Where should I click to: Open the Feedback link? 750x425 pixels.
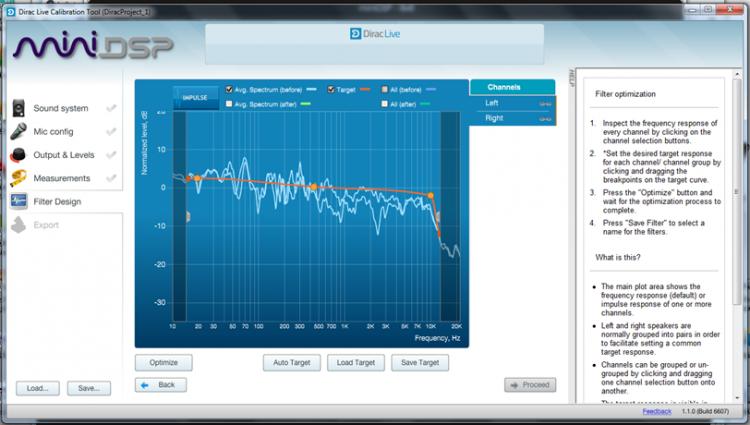(x=657, y=412)
